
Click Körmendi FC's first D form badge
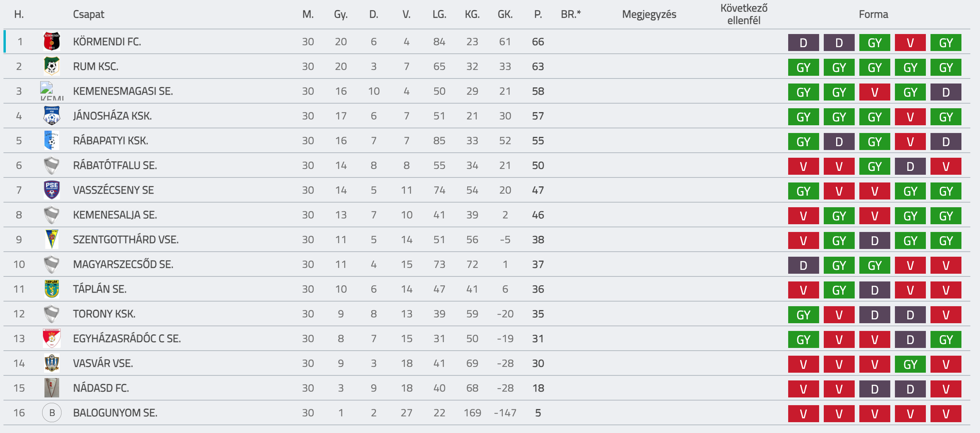pos(803,43)
